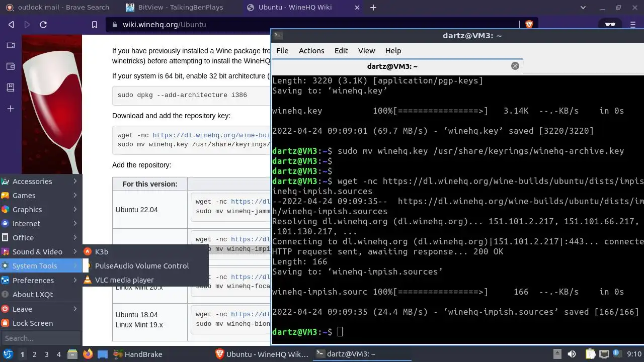Image resolution: width=644 pixels, height=362 pixels.
Task: Open PulseAudio Volume Control
Action: [x=145, y=266]
